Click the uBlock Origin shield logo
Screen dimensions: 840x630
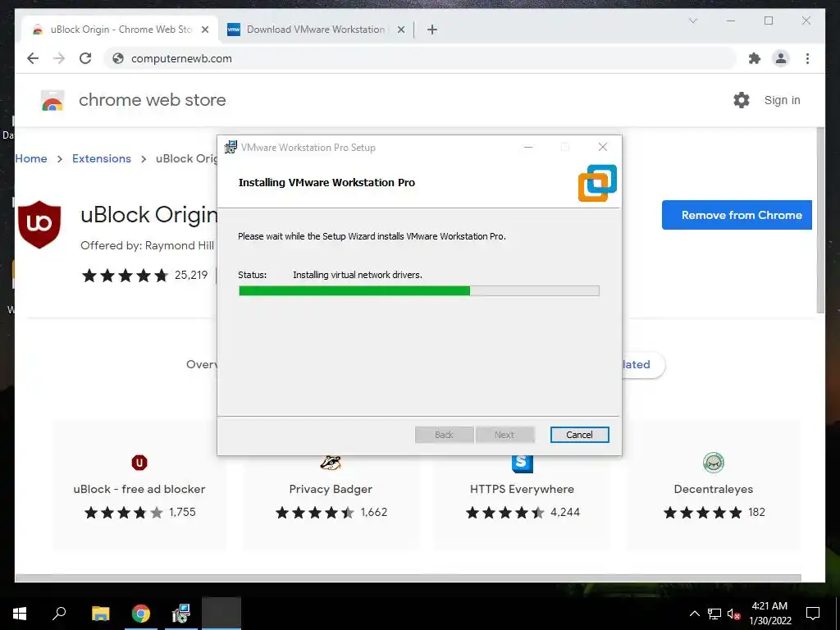(39, 225)
